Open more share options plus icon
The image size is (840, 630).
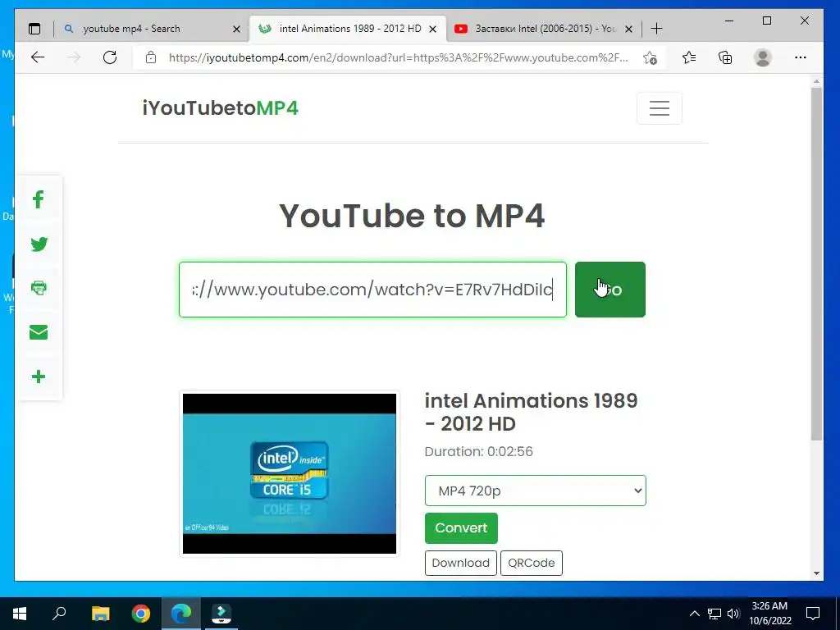coord(39,377)
